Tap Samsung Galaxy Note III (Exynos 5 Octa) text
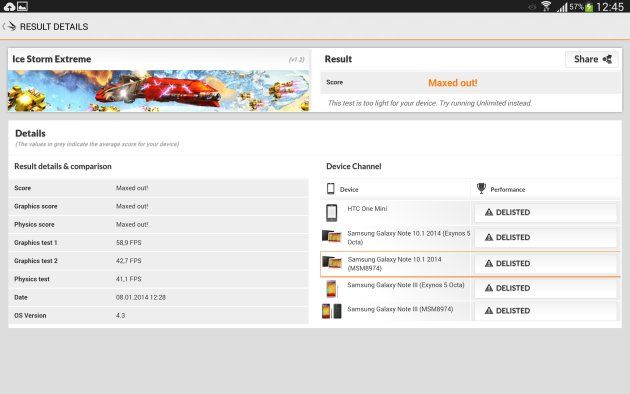The width and height of the screenshot is (630, 394). 406,285
